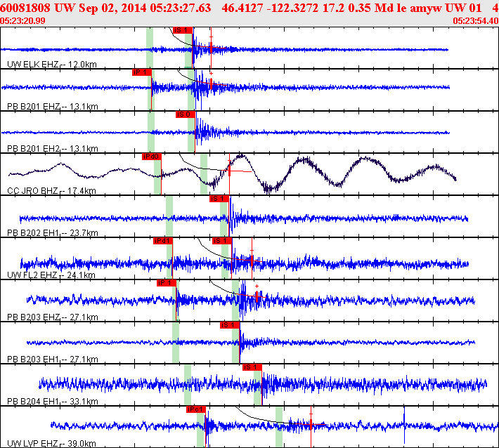Screen dimensions: 499x448
Task: Click the CC JRO BHZ -- 17.4km station label
Action: pos(51,191)
